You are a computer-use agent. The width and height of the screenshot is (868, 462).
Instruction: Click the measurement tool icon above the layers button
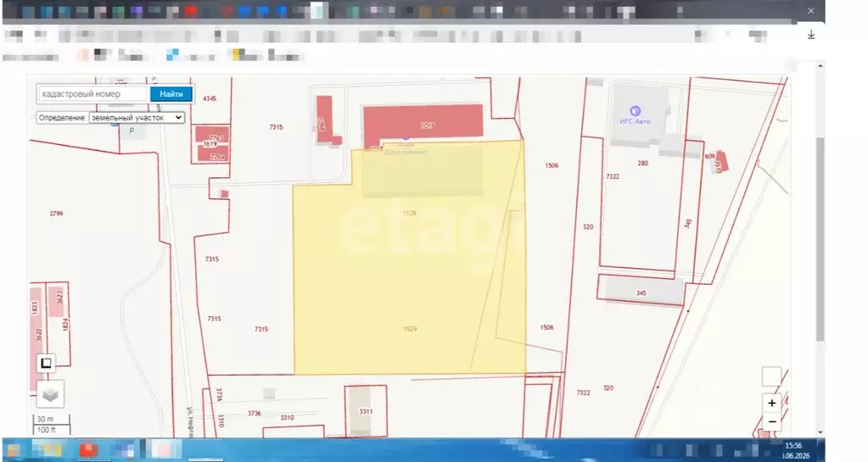click(x=46, y=363)
